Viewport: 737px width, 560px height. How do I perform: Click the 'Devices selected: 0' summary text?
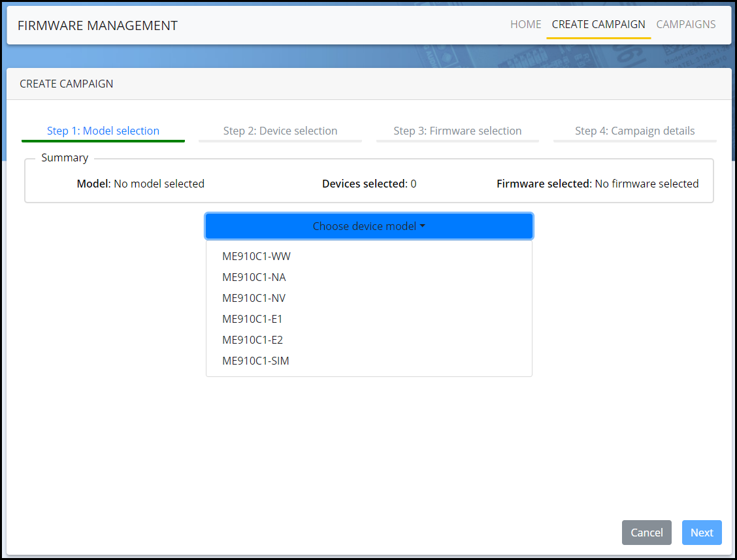pos(369,184)
